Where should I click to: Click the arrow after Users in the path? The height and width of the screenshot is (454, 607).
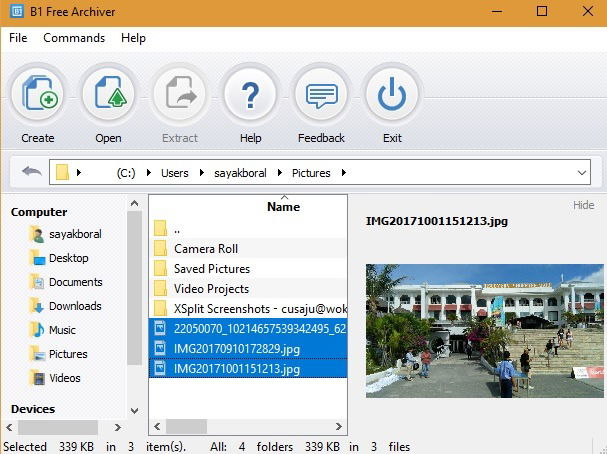[x=202, y=173]
